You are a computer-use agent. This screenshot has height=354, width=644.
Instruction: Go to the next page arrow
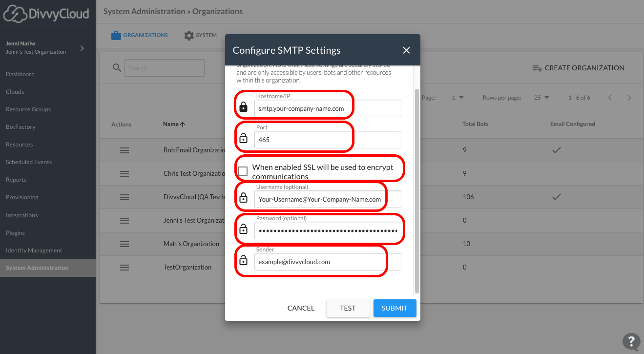pos(629,98)
